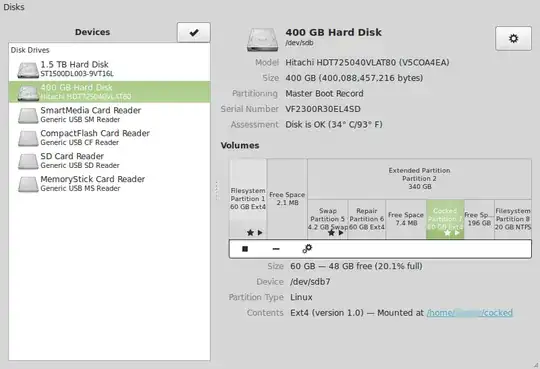This screenshot has width=540, height=369.
Task: Click the Disk is OK assessment text
Action: pos(334,125)
